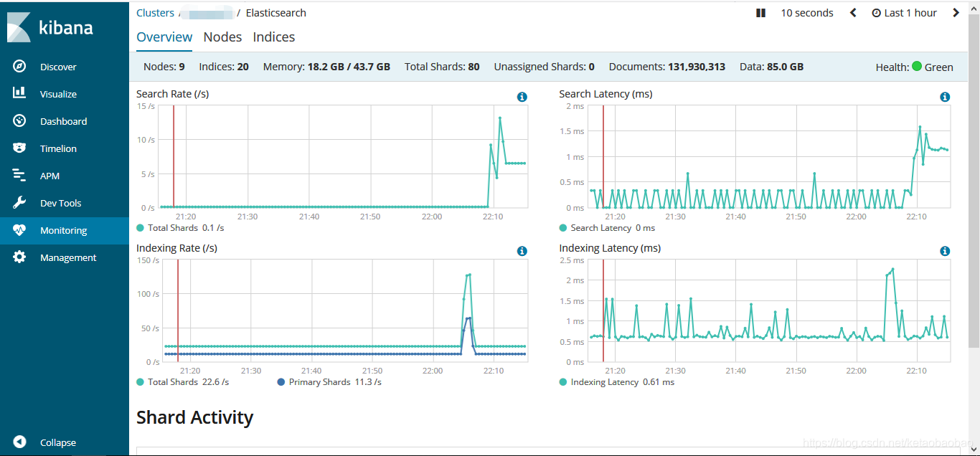Select Dashboard in the sidebar menu

point(63,121)
